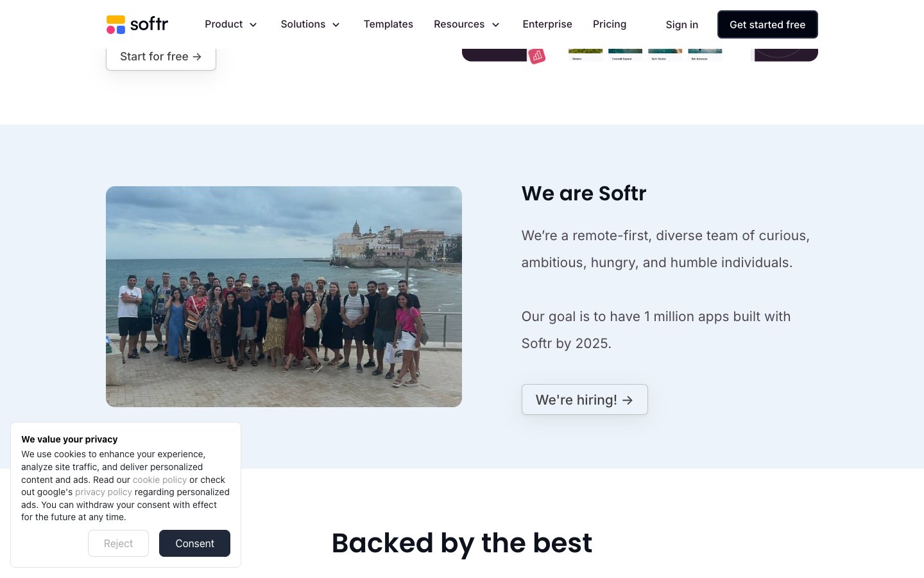
Task: Reject the cookie consent
Action: (118, 543)
